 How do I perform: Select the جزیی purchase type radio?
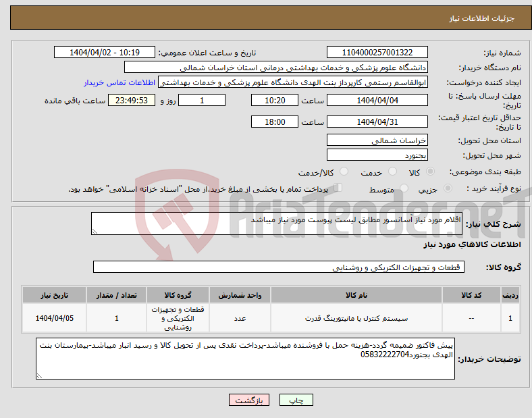448,188
